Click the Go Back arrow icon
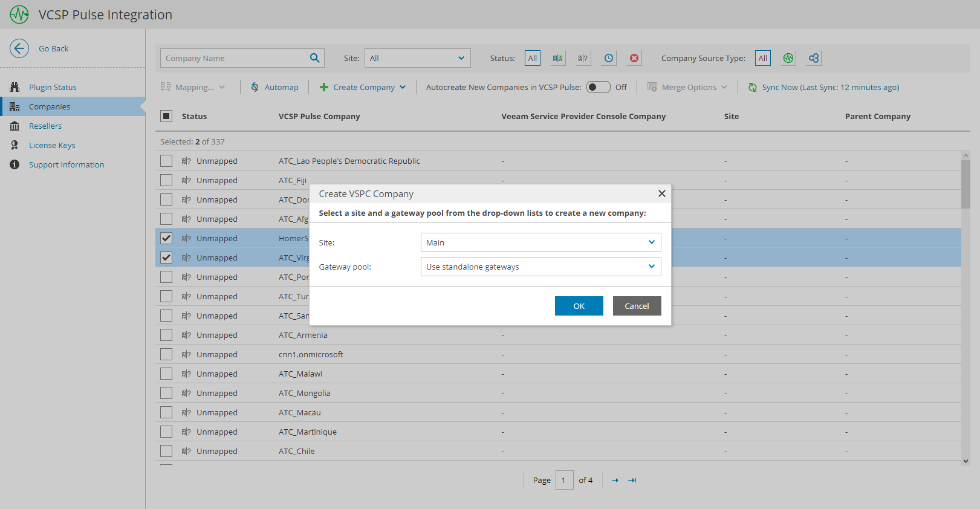The image size is (980, 509). click(x=19, y=48)
